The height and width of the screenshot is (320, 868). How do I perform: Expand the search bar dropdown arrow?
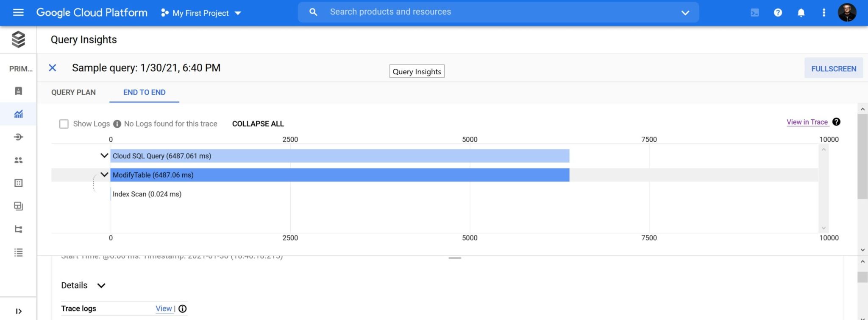tap(685, 13)
